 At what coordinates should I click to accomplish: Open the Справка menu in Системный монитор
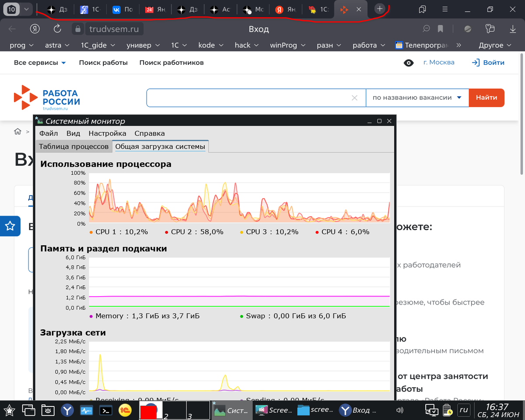coord(150,133)
